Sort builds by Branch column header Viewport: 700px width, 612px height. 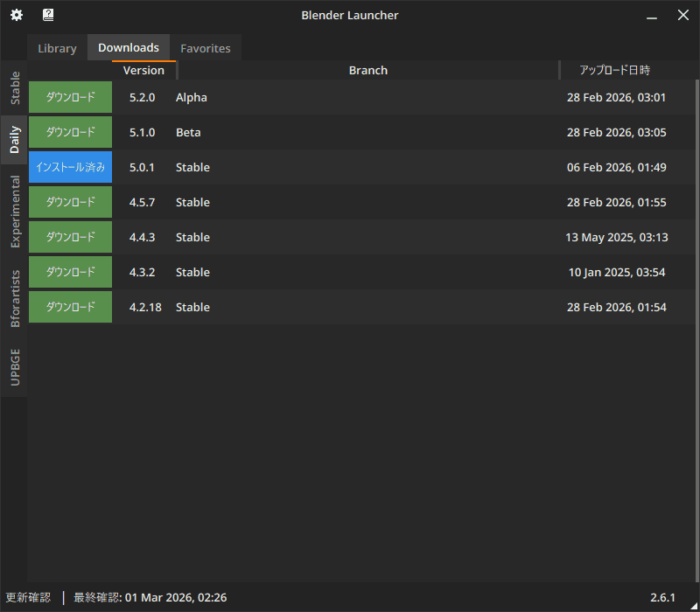tap(367, 70)
